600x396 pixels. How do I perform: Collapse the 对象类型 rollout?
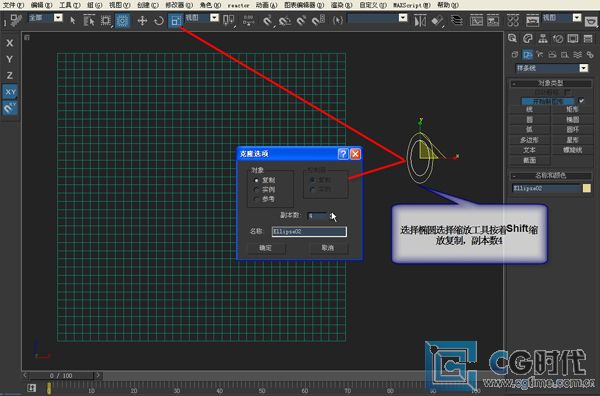click(550, 83)
